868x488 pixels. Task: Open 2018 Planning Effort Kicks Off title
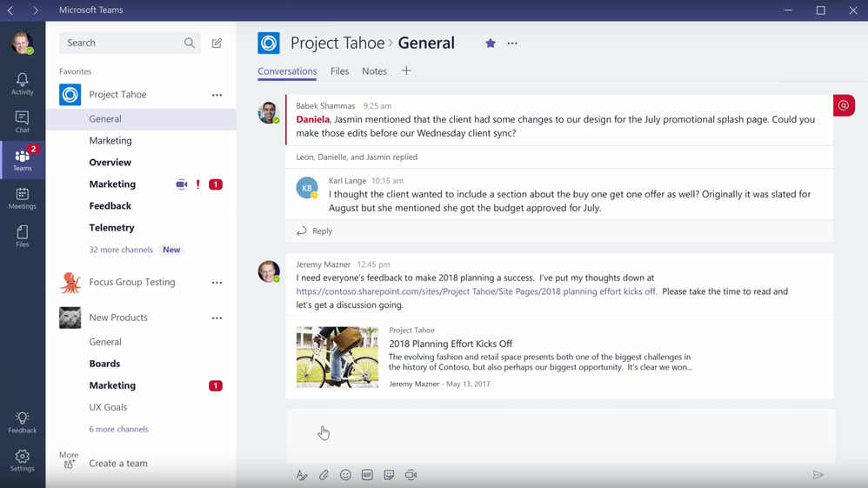tap(451, 344)
